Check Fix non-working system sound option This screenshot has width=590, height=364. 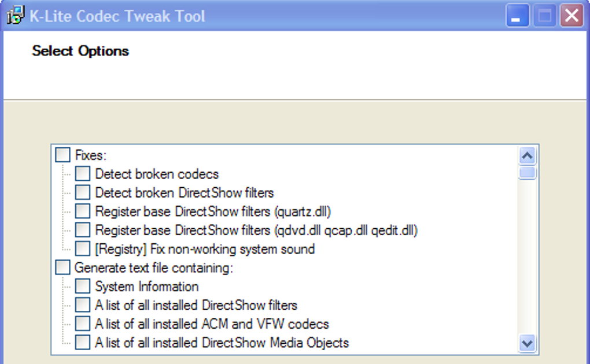pyautogui.click(x=83, y=249)
